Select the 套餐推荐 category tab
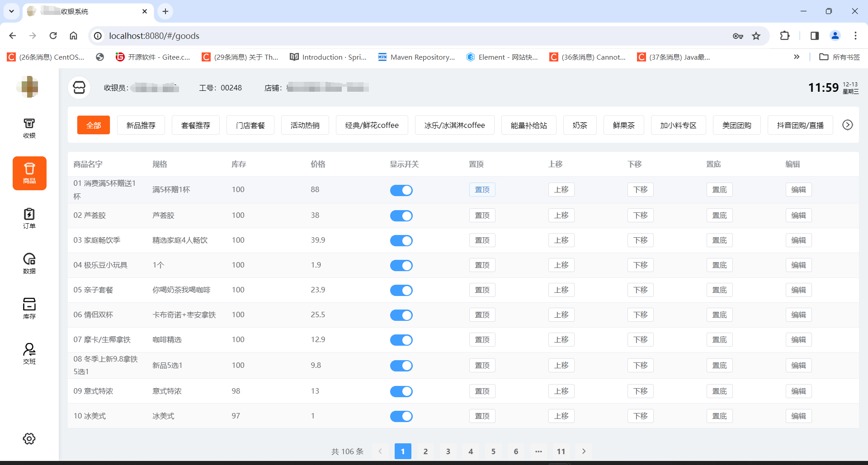868x465 pixels. (196, 125)
